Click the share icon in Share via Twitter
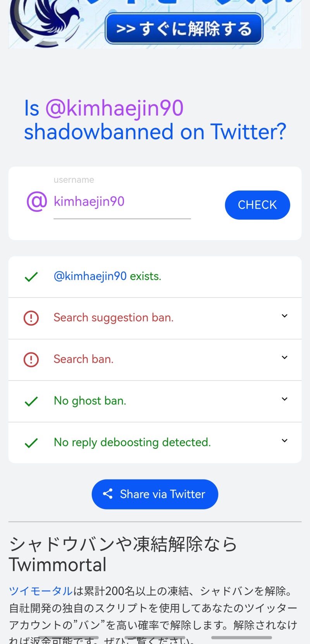The width and height of the screenshot is (310, 644). [x=108, y=494]
